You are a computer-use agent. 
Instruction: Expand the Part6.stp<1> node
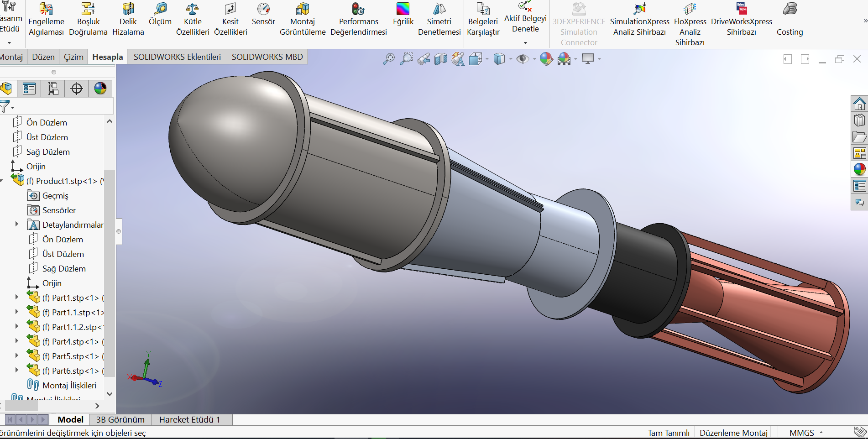17,371
